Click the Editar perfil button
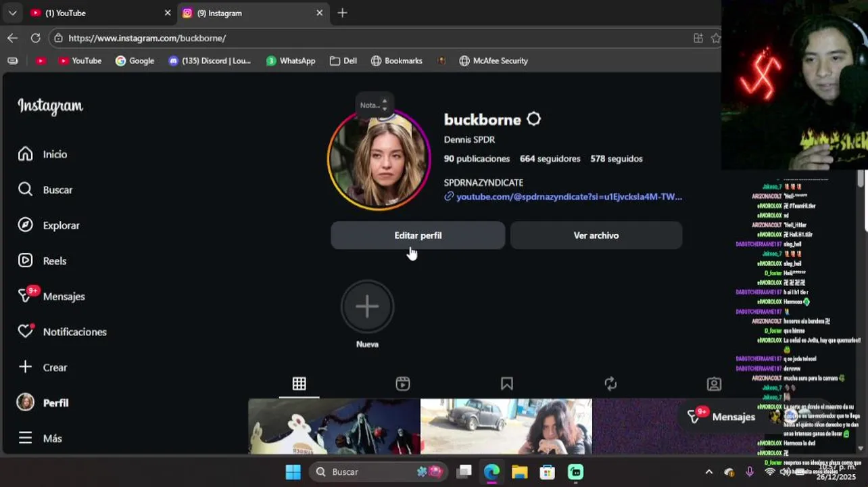Image resolution: width=868 pixels, height=487 pixels. coord(418,235)
